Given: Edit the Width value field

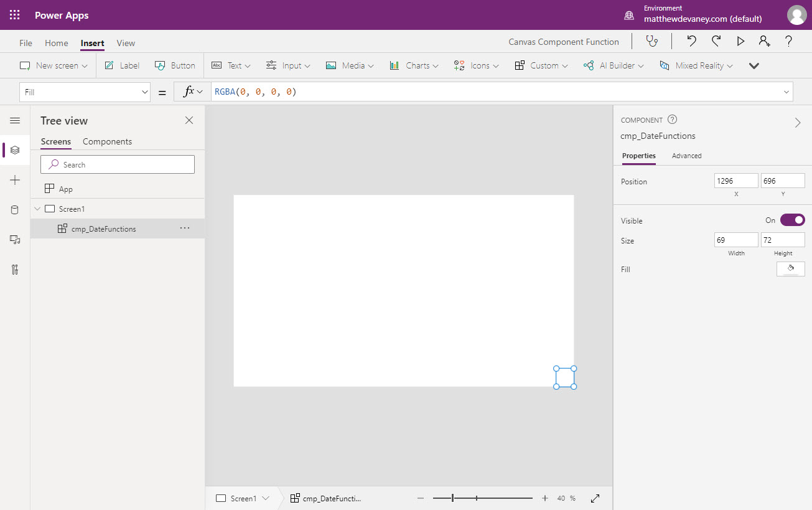Looking at the screenshot, I should click(736, 240).
